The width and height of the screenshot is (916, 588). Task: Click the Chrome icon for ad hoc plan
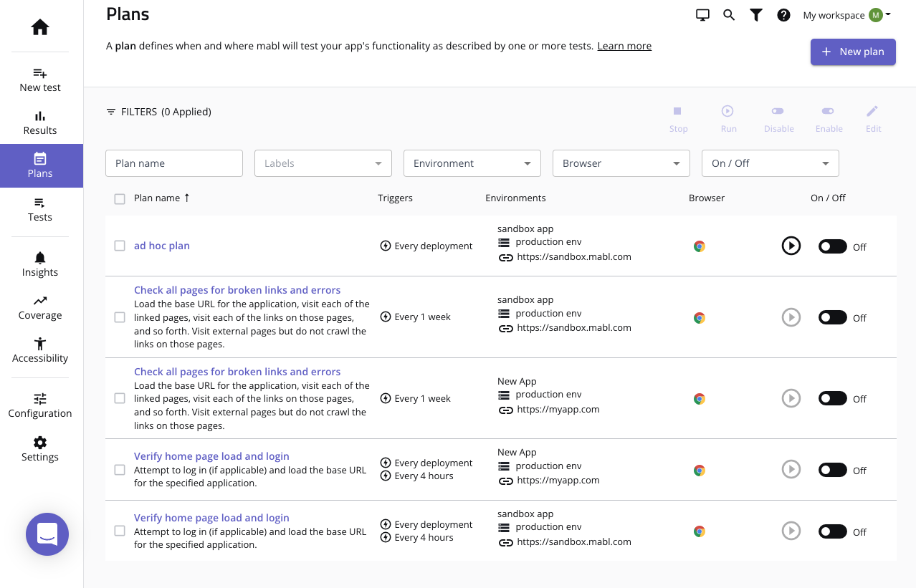[x=700, y=246]
